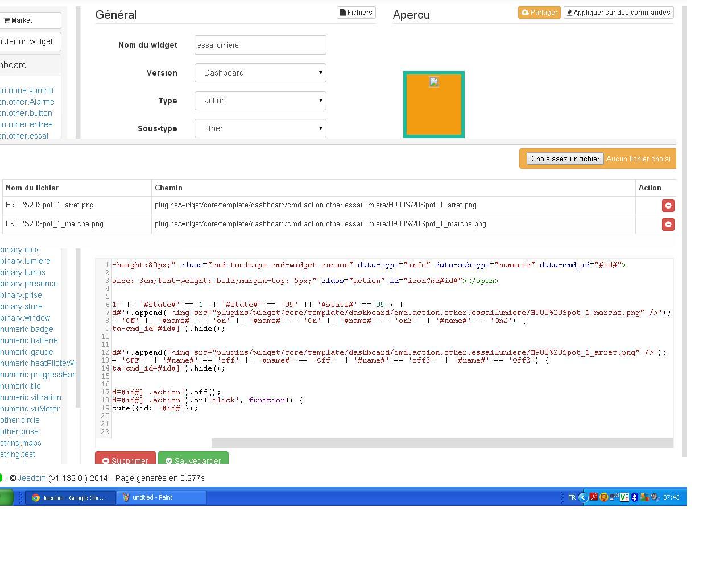The height and width of the screenshot is (582, 728).
Task: Open the binary.lumos widget
Action: 23,272
